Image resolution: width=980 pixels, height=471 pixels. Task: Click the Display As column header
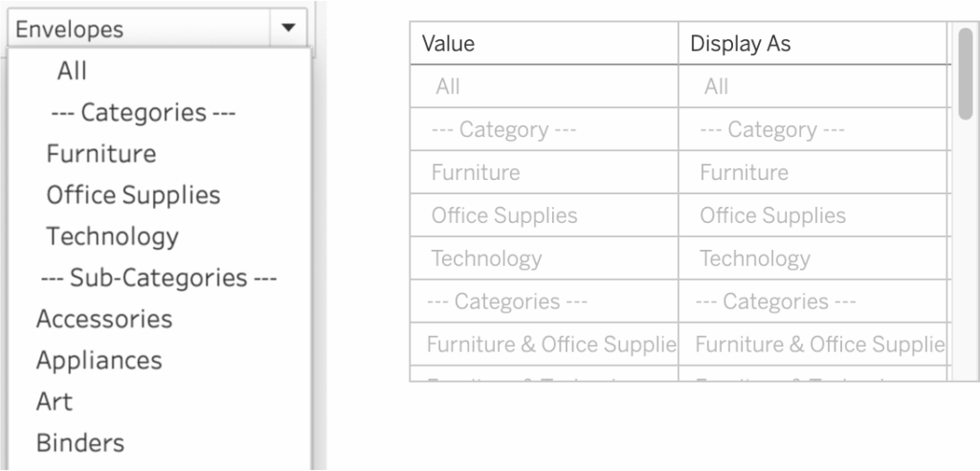click(x=740, y=44)
